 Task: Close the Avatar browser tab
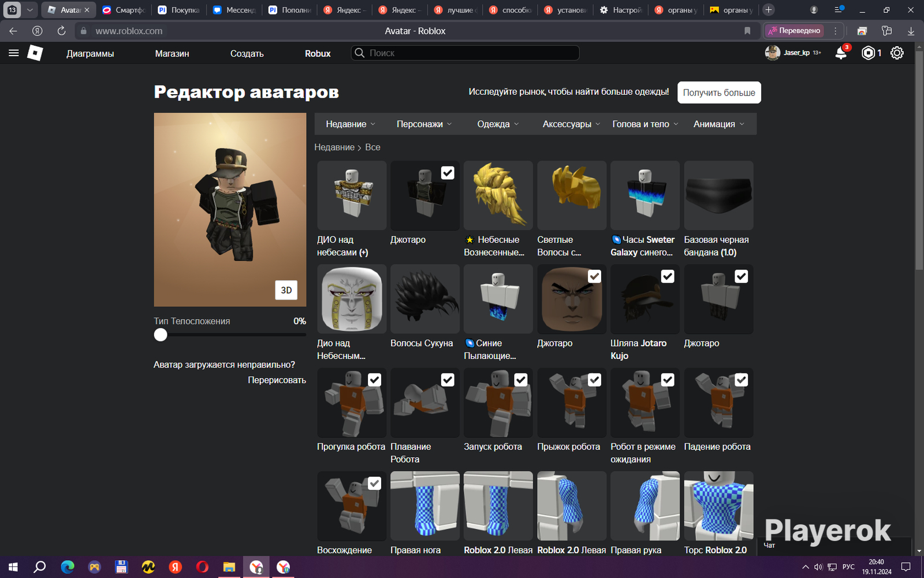point(87,10)
